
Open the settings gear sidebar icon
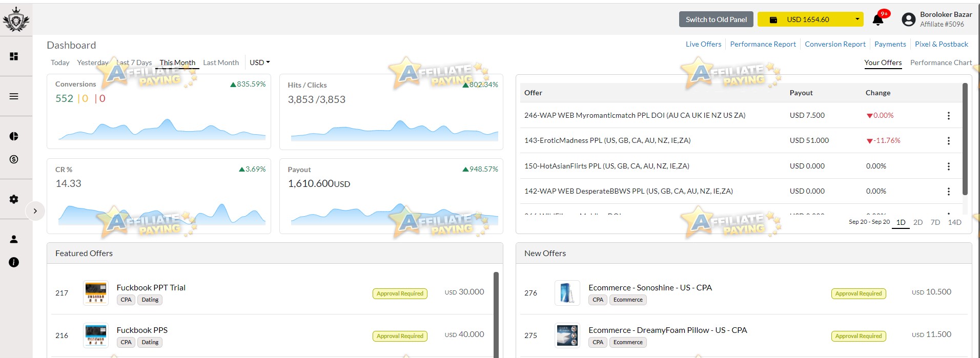pyautogui.click(x=14, y=199)
